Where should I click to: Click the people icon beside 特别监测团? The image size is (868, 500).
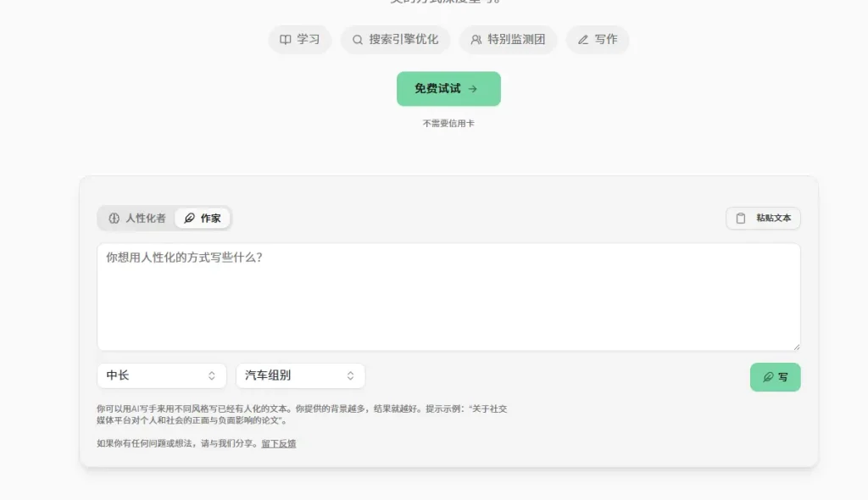pos(476,40)
